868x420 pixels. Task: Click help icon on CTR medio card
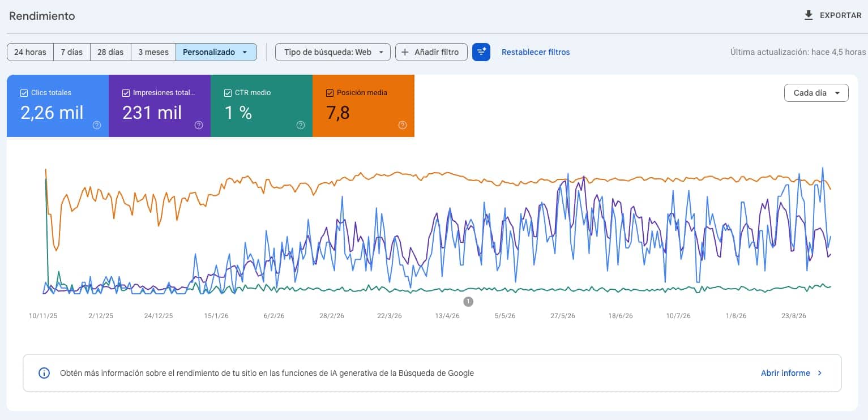(x=301, y=125)
